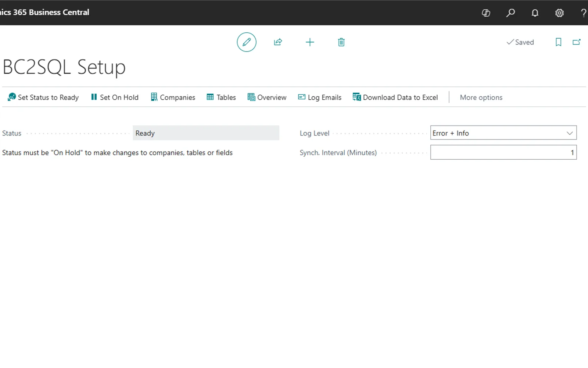The image size is (588, 368).
Task: Show More options menu
Action: click(x=481, y=97)
